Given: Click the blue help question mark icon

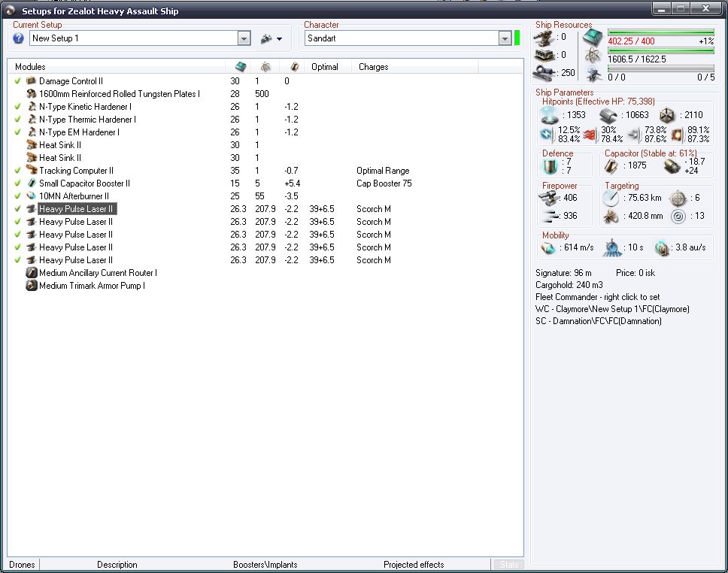Looking at the screenshot, I should point(19,38).
